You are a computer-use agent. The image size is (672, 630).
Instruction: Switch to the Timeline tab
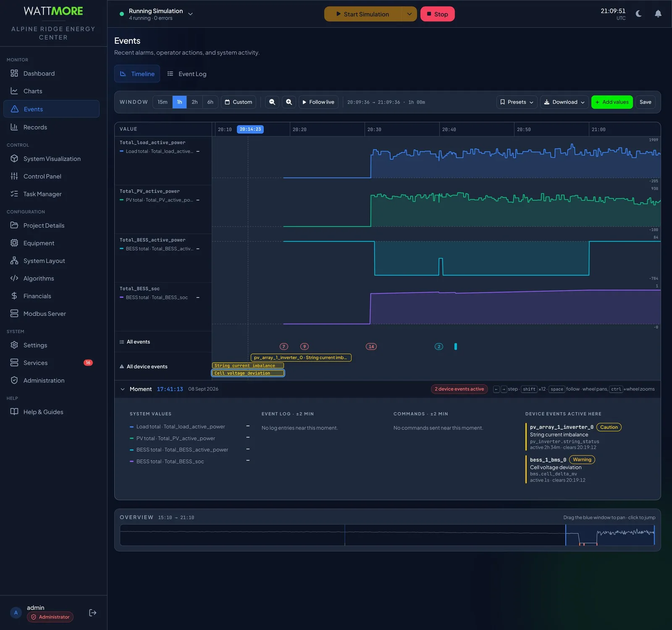tap(137, 74)
